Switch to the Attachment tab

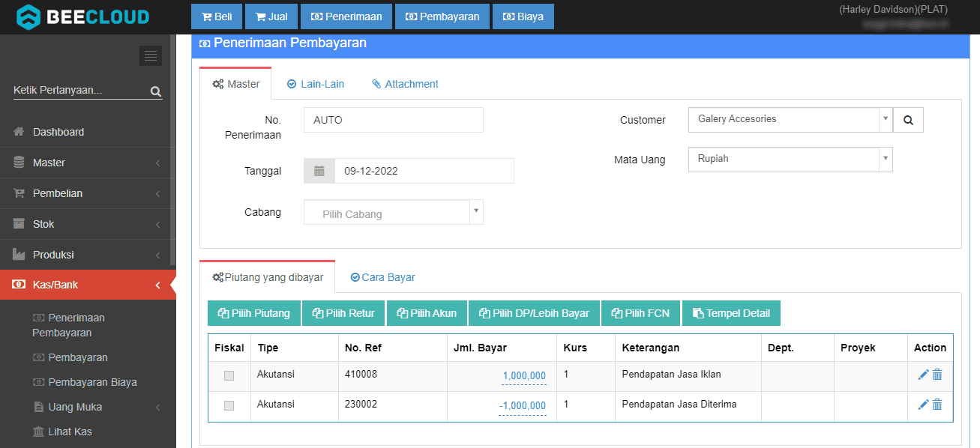405,84
